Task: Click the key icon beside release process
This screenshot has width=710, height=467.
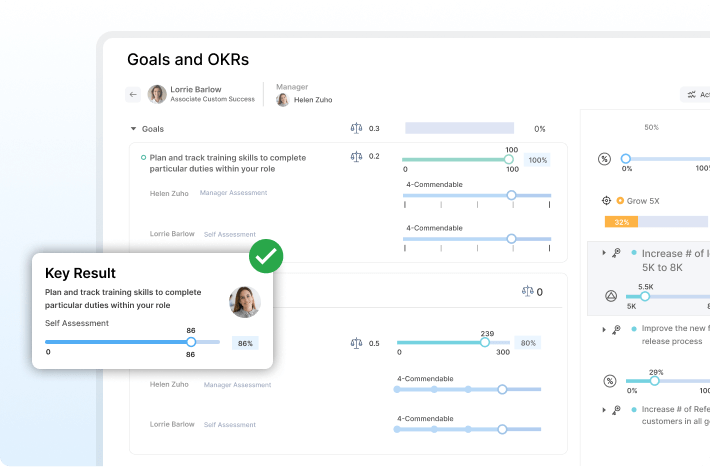Action: [616, 329]
